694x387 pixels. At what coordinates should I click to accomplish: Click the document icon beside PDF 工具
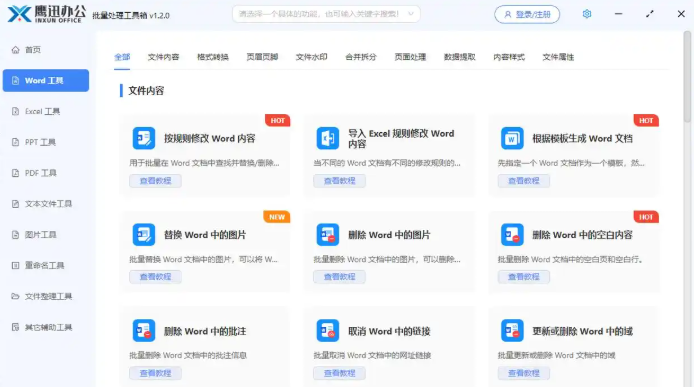(15, 173)
